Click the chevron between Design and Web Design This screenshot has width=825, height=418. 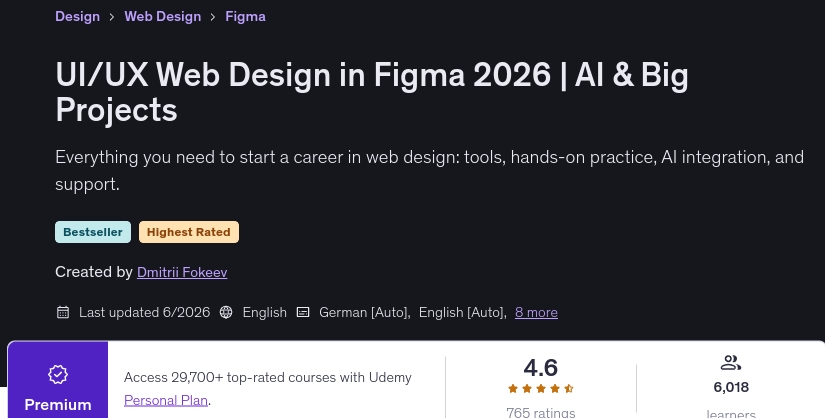[112, 17]
